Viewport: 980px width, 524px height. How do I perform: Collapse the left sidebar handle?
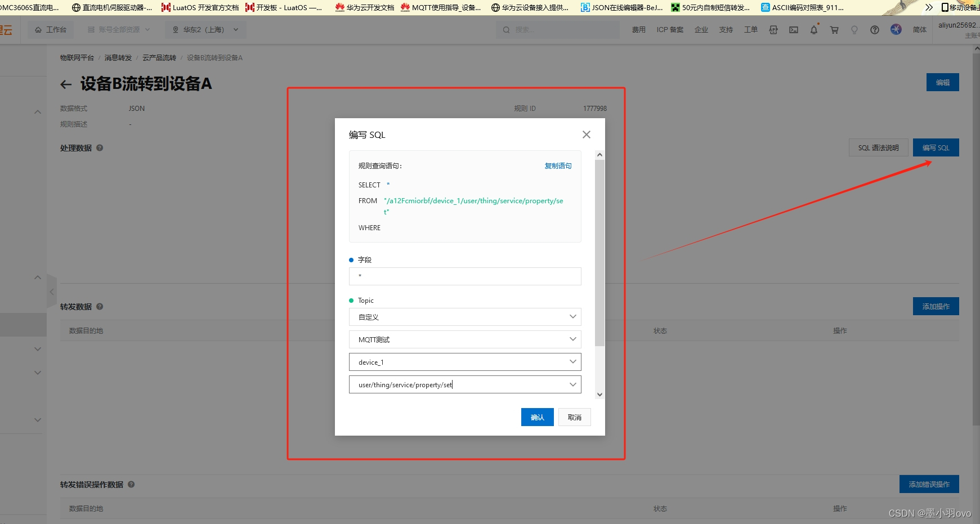click(52, 292)
